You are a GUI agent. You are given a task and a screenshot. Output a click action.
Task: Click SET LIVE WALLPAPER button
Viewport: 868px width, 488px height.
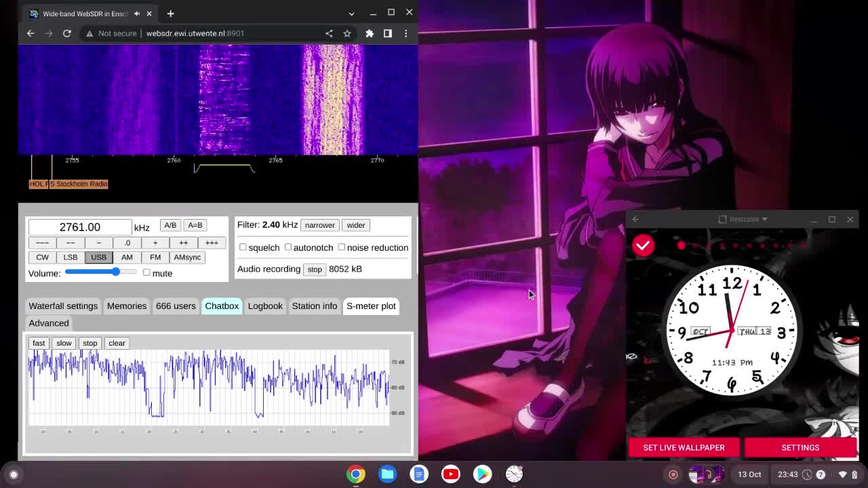(684, 447)
